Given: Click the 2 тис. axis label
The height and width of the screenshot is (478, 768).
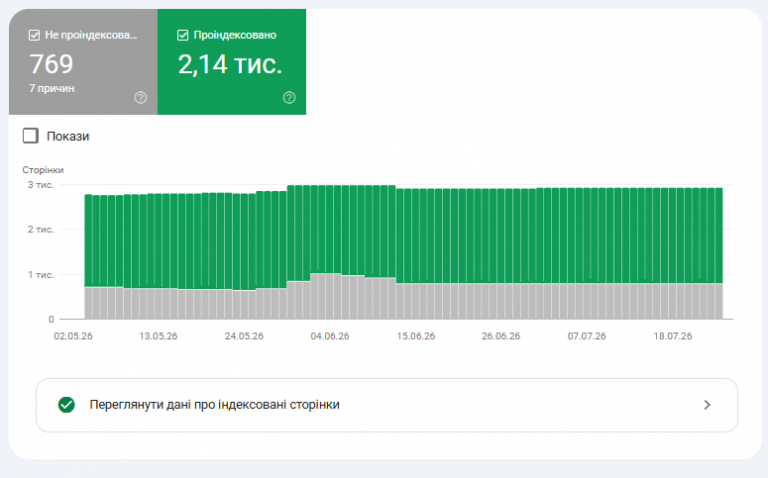Looking at the screenshot, I should point(41,229).
